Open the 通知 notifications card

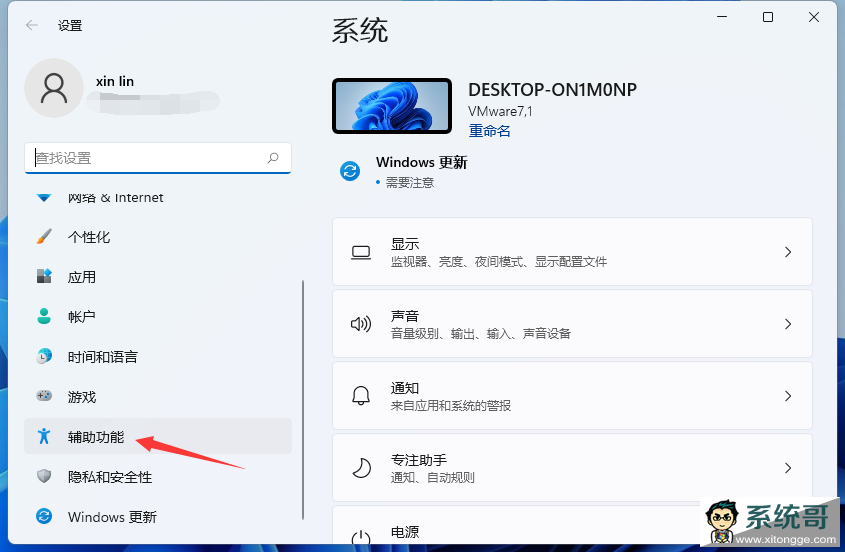(572, 396)
